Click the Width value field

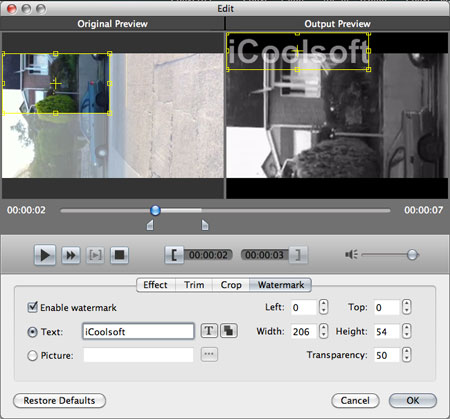(x=303, y=332)
